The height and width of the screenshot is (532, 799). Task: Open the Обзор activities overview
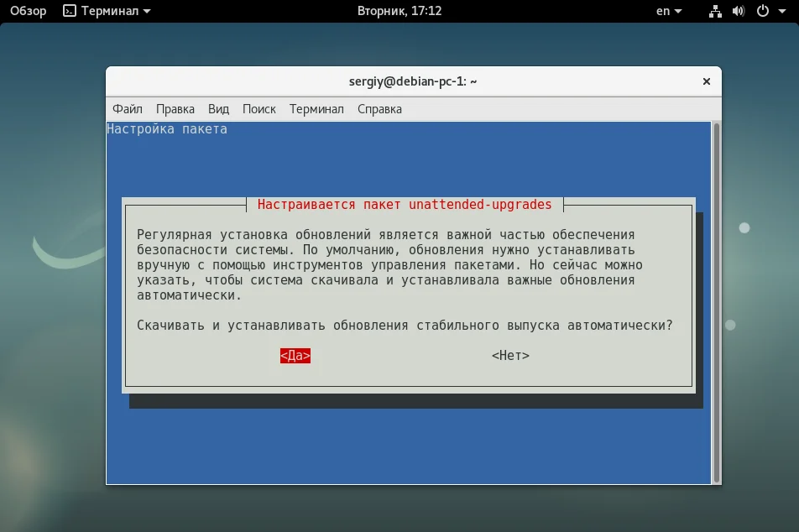pyautogui.click(x=28, y=11)
